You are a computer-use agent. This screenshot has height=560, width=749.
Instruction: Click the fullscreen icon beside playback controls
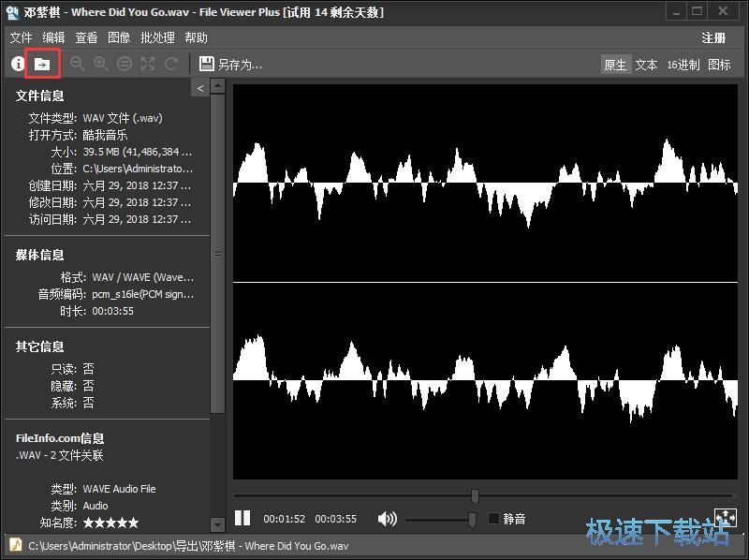click(x=724, y=518)
